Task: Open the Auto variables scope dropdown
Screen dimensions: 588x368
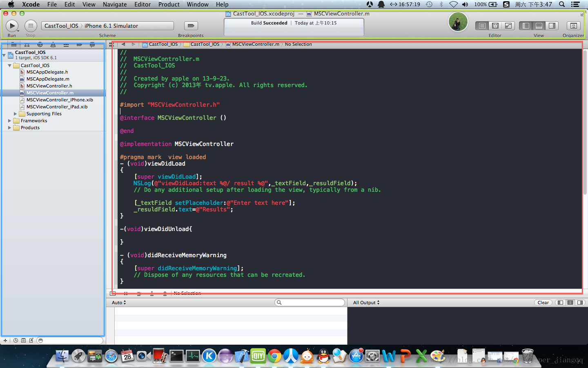Action: 119,303
